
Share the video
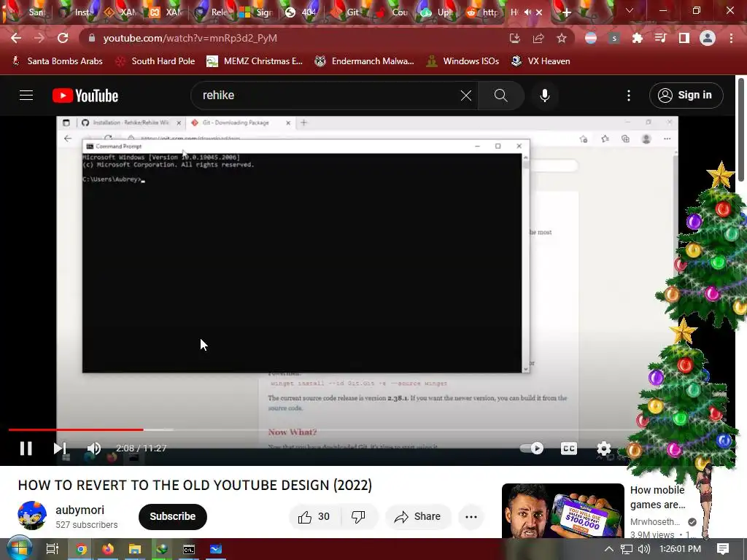(x=417, y=517)
